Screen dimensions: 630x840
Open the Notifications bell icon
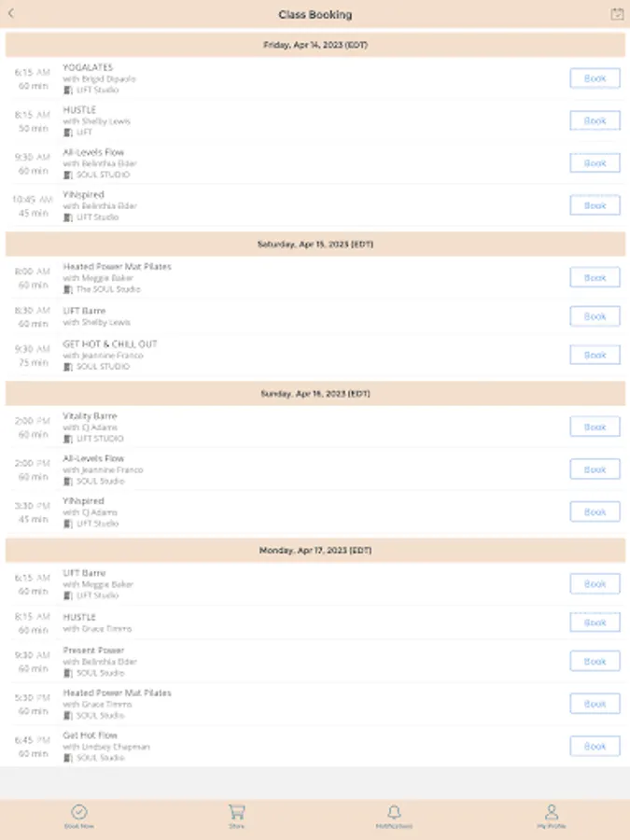pos(394,813)
